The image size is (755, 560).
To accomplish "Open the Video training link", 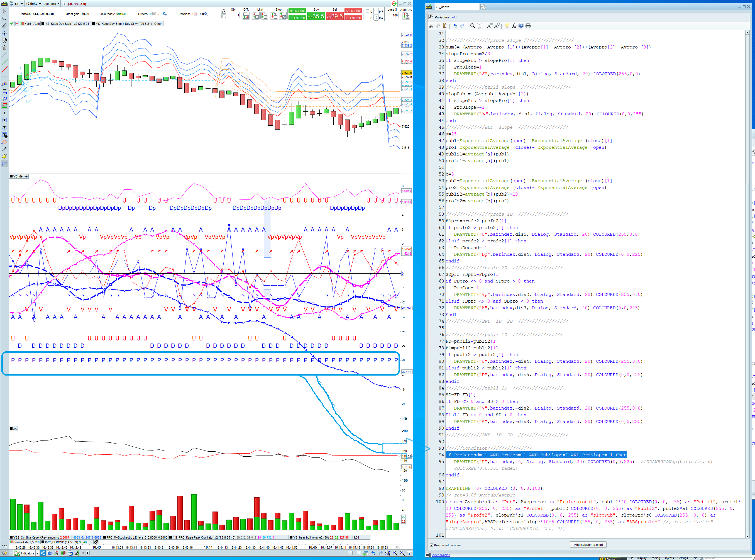I will tap(441, 555).
